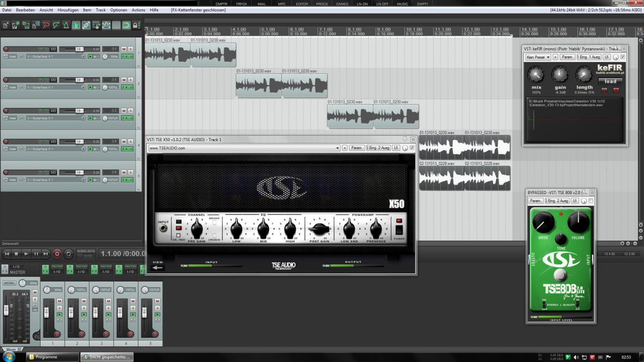
Task: Click the transport Record button
Action: pos(57,254)
